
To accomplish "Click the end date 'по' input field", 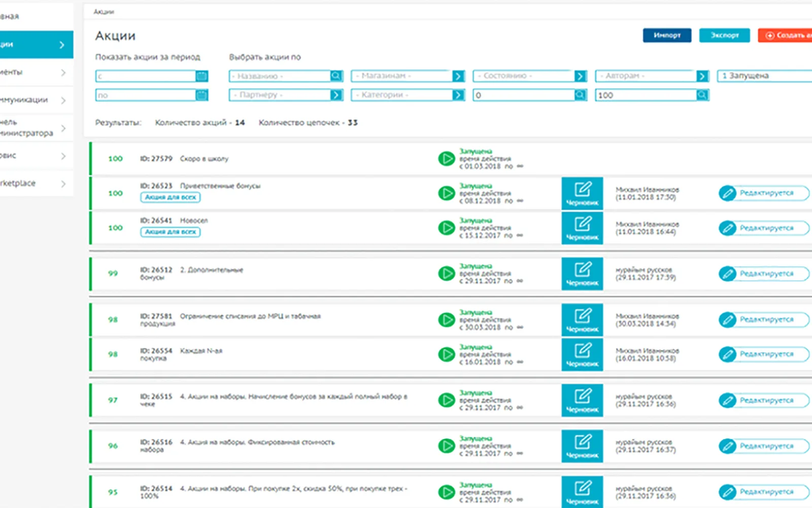I will (146, 95).
